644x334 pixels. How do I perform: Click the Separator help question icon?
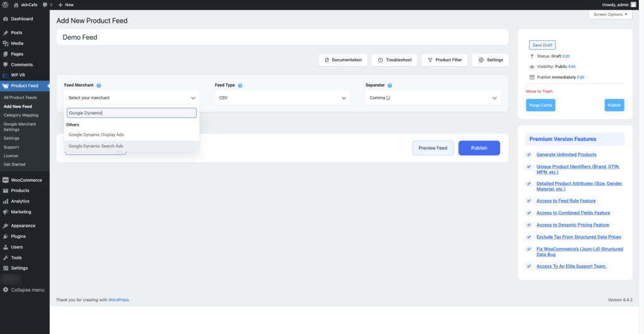(x=390, y=86)
